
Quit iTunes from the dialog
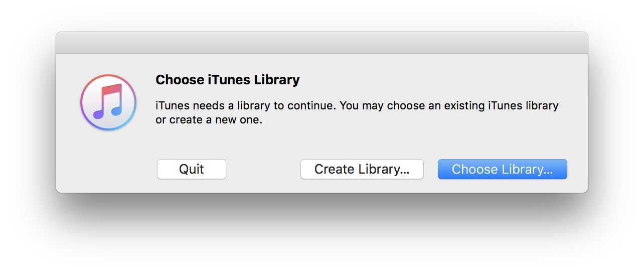(x=191, y=169)
